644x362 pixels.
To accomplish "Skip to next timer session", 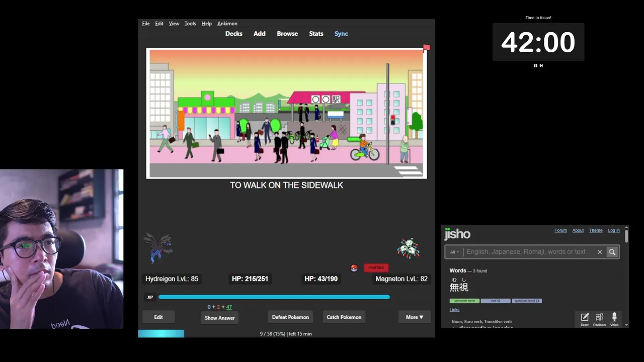I will click(x=541, y=65).
